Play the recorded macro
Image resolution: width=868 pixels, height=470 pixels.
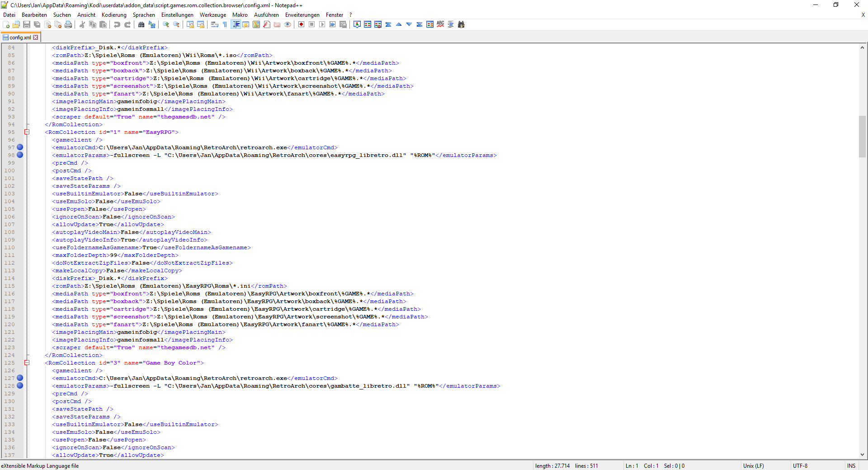(x=322, y=24)
